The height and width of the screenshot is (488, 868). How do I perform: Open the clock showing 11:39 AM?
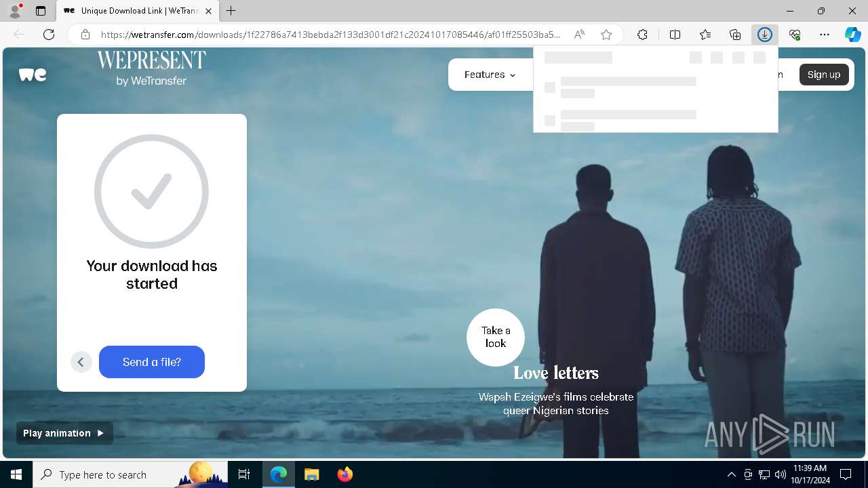810,474
